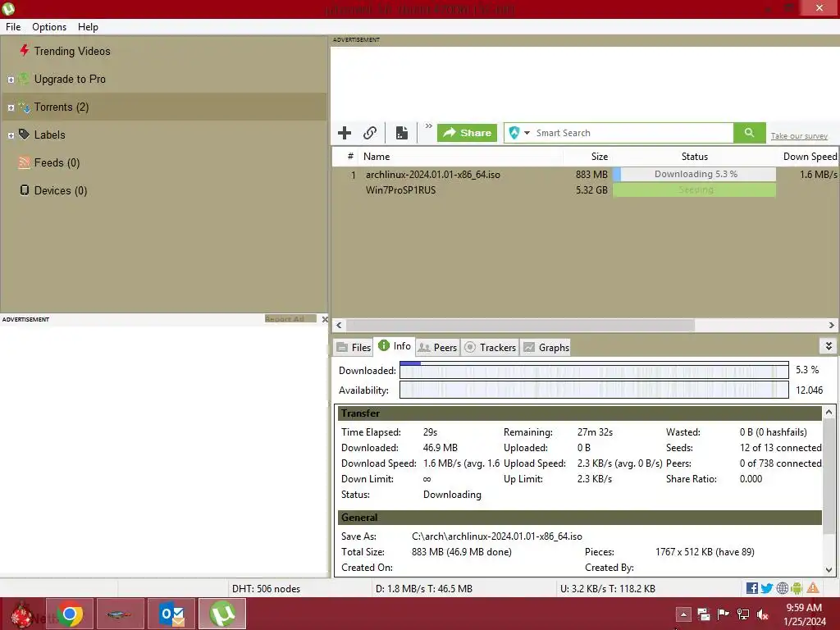Click the green search magnifier button
Image resolution: width=840 pixels, height=630 pixels.
click(750, 133)
